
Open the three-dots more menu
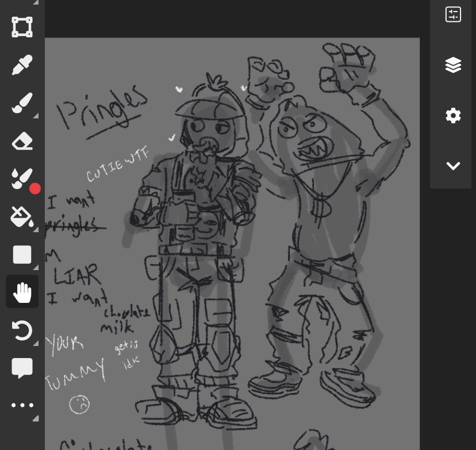click(22, 405)
